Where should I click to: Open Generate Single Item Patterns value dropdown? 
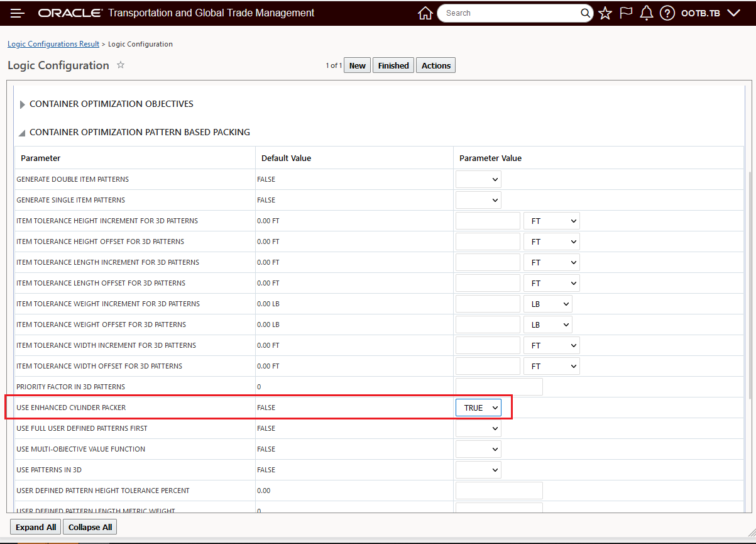click(x=478, y=200)
